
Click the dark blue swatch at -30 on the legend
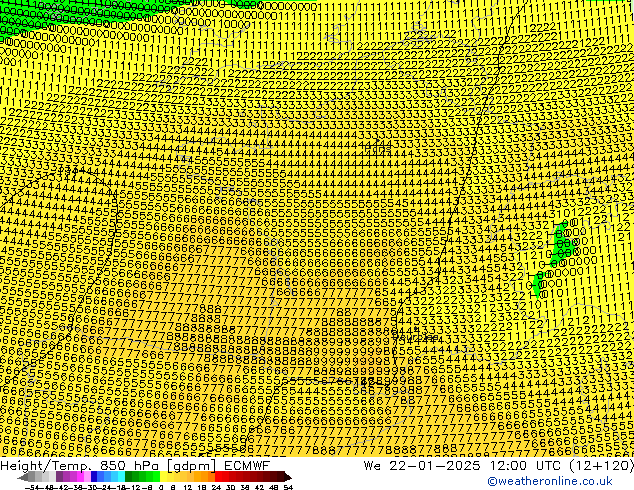[x=94, y=476]
